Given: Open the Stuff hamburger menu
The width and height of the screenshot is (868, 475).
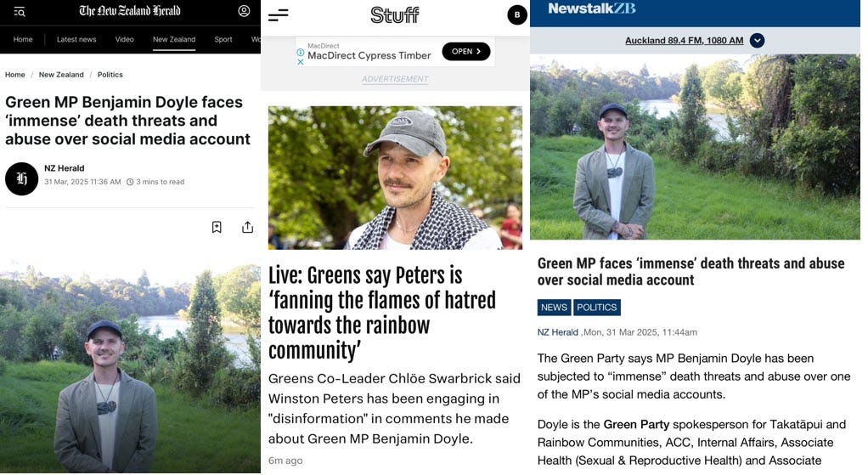Looking at the screenshot, I should (278, 15).
